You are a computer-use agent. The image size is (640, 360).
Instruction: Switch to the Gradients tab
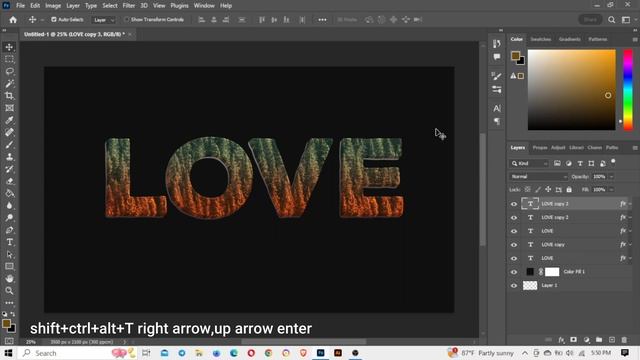569,39
